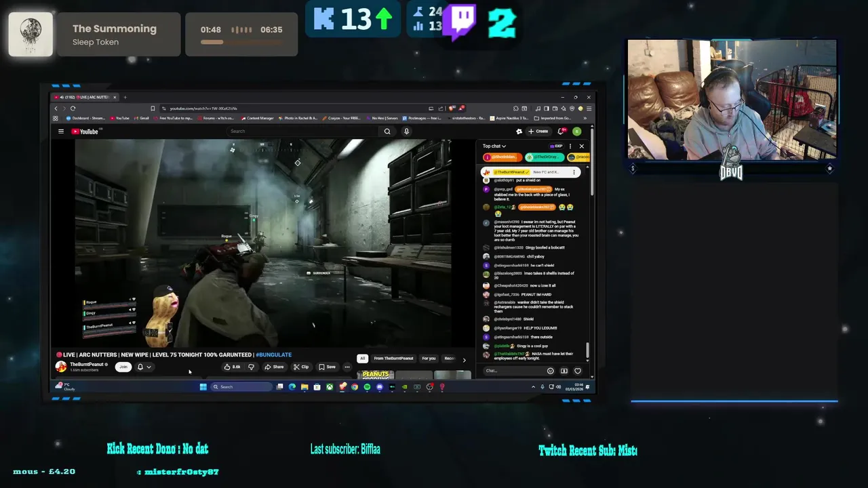Click the PEANUTS recommended video thumbnail
The width and height of the screenshot is (868, 488).
[376, 375]
